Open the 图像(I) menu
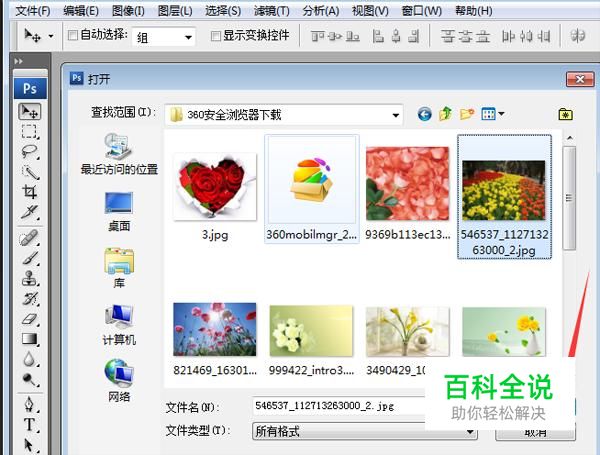 coord(128,11)
